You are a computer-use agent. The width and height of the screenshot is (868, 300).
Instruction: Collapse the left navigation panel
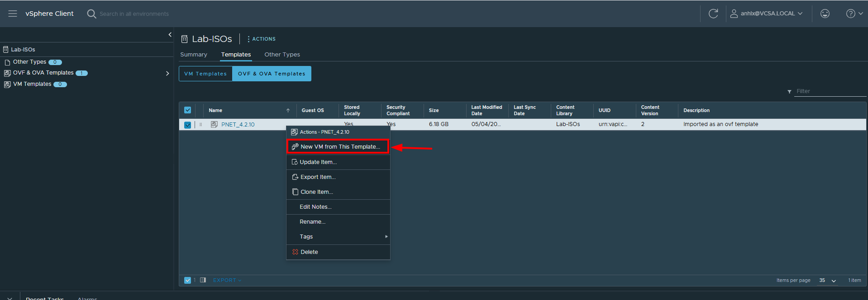tap(170, 34)
